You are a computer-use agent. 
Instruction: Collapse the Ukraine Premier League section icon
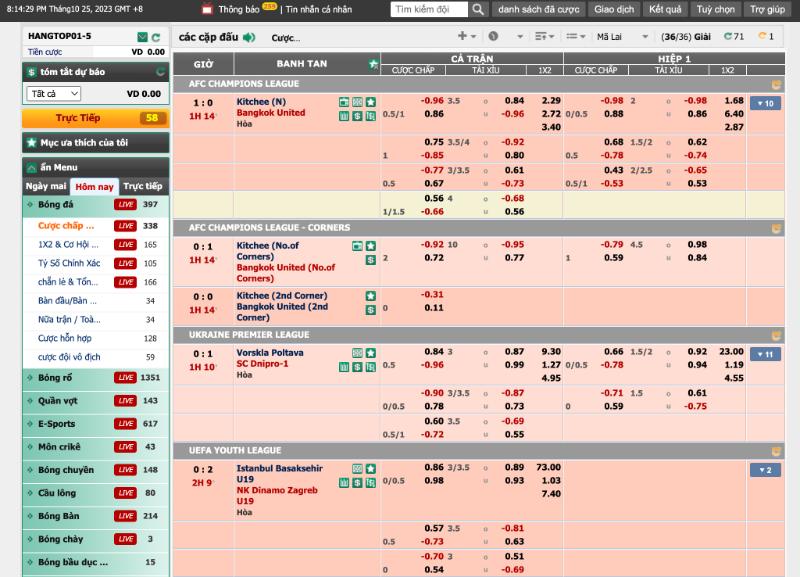[776, 335]
